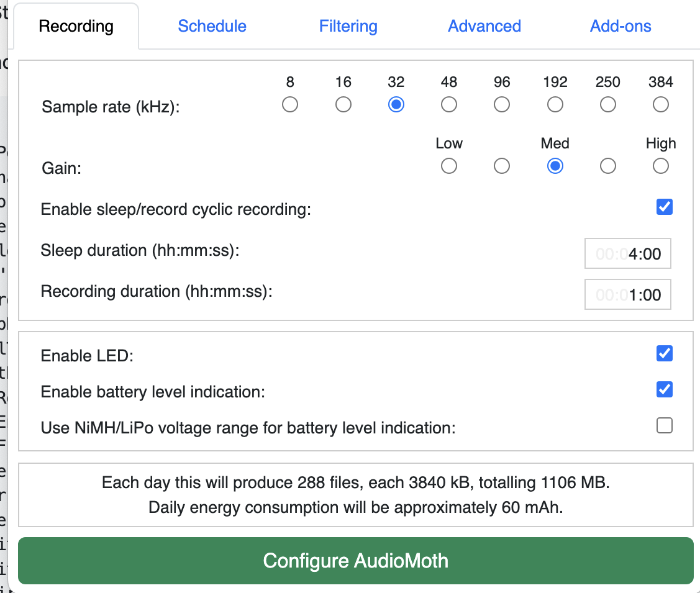
Task: Select Low gain radio button
Action: pos(449,166)
